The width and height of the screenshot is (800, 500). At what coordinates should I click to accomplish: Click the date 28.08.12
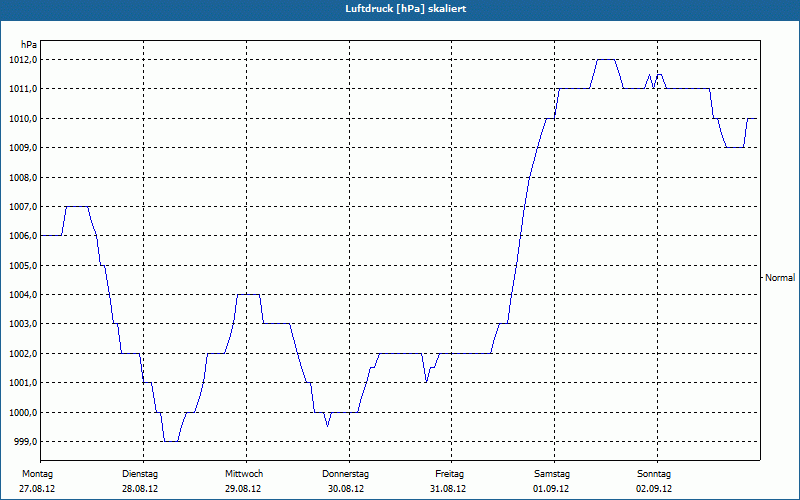140,489
